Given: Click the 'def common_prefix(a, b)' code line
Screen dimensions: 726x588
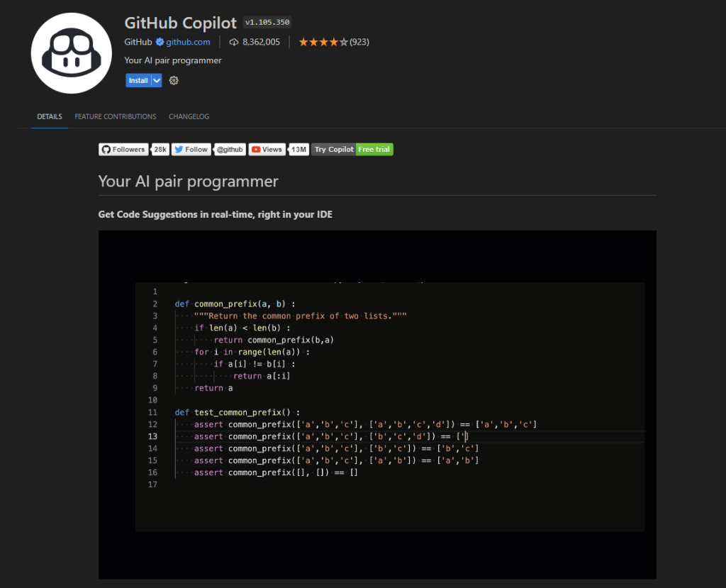Looking at the screenshot, I should point(235,304).
